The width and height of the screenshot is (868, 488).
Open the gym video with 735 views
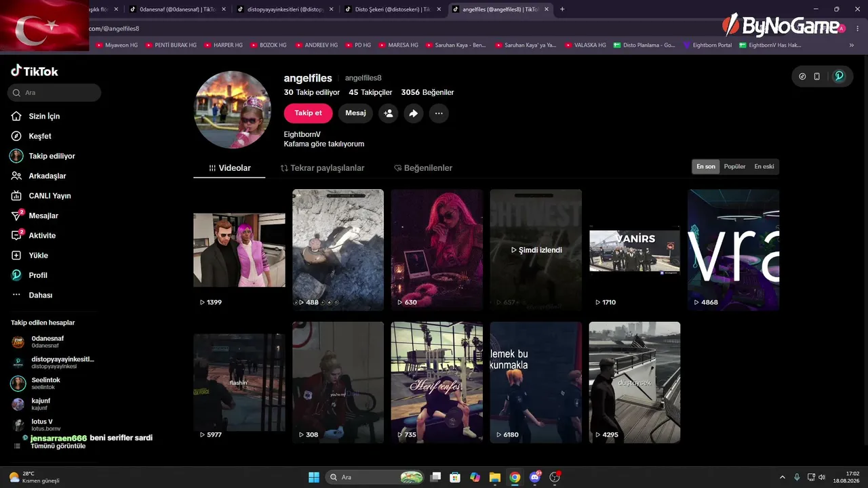(437, 382)
